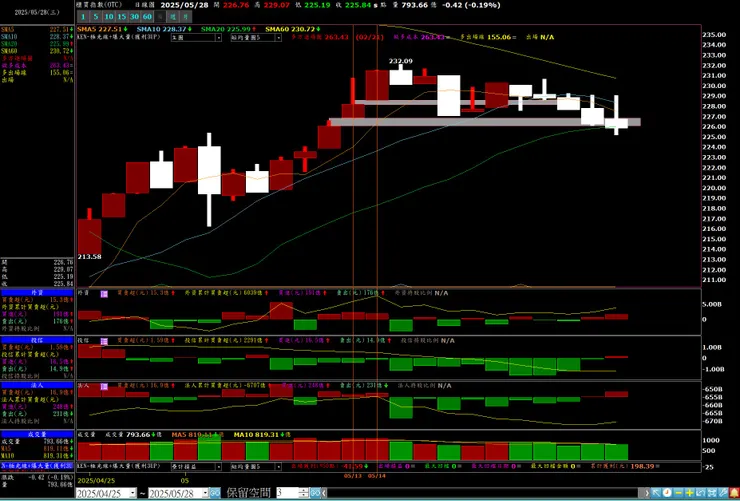Choose the 60-minute timeframe

coord(147,17)
